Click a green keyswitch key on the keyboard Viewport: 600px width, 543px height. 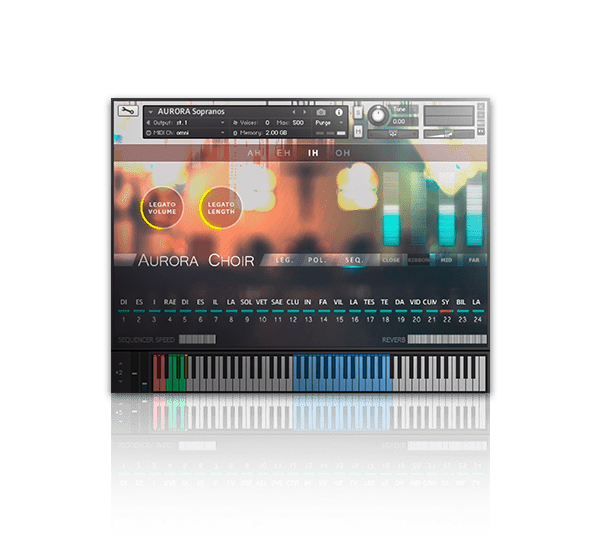(171, 384)
